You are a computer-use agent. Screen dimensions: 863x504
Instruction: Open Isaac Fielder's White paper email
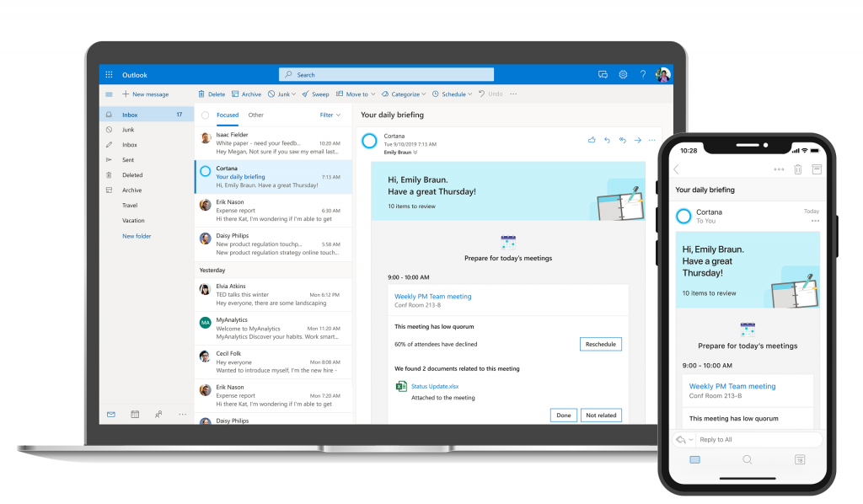[274, 143]
